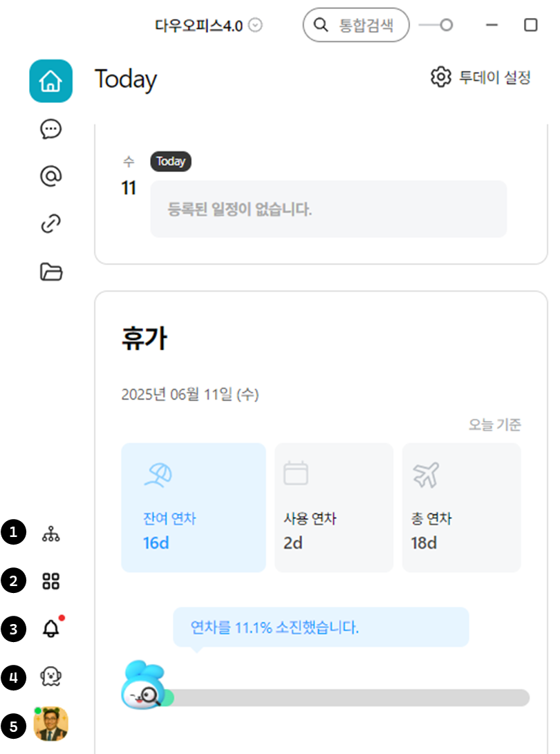This screenshot has height=754, width=560.
Task: Click the 등록된 일정이 없습니다 schedule box
Action: click(328, 209)
